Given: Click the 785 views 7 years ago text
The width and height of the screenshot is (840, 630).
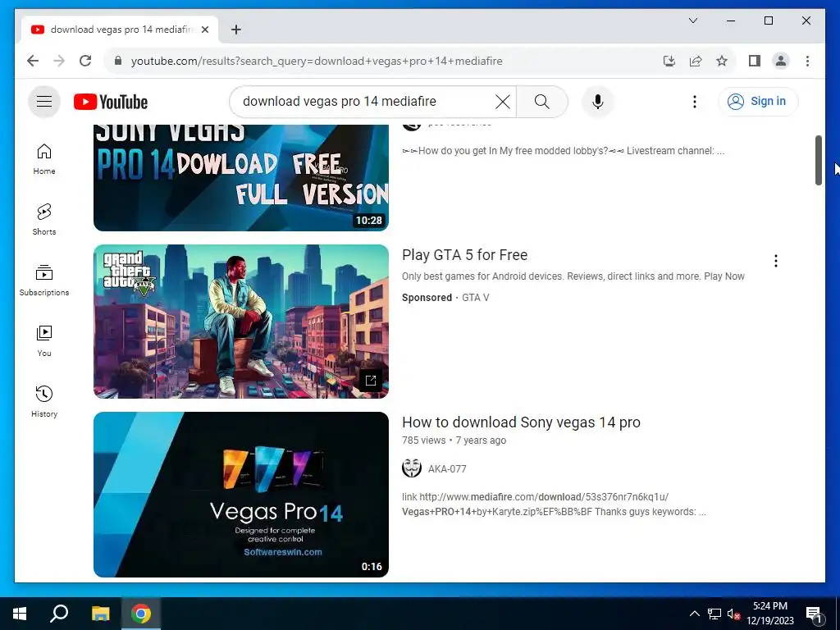Looking at the screenshot, I should coord(454,441).
